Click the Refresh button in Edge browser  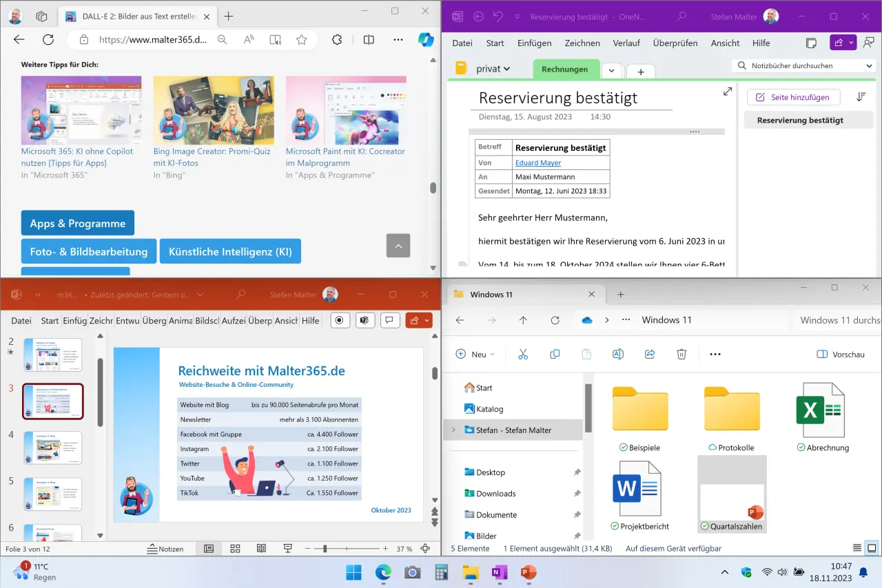(x=48, y=40)
